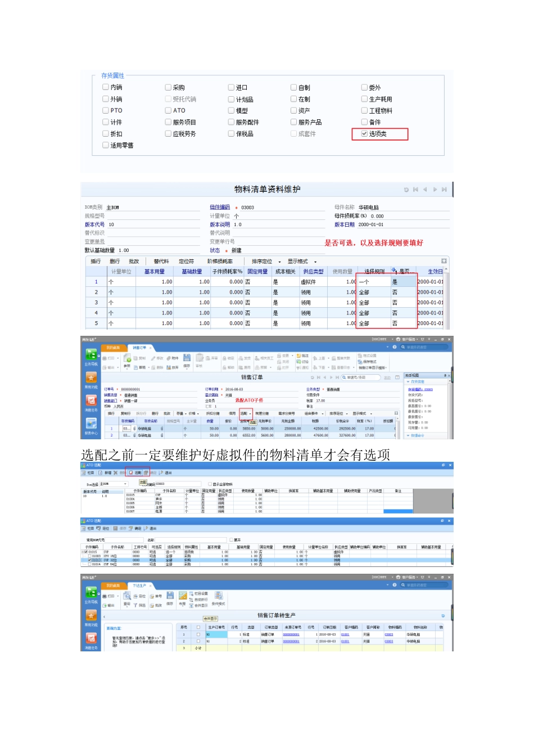Click 修改 in the 销售订单 toolbar
The image size is (534, 756).
157,358
